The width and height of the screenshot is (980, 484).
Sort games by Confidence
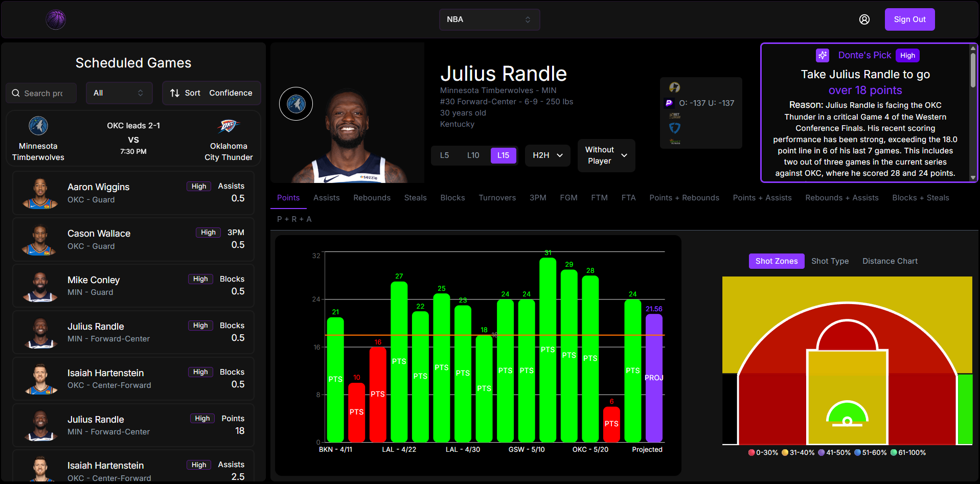(x=211, y=93)
